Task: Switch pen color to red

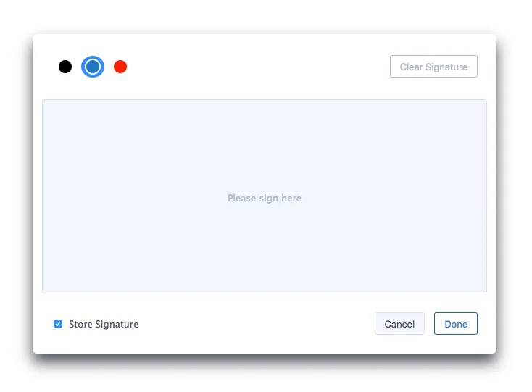Action: click(x=120, y=67)
